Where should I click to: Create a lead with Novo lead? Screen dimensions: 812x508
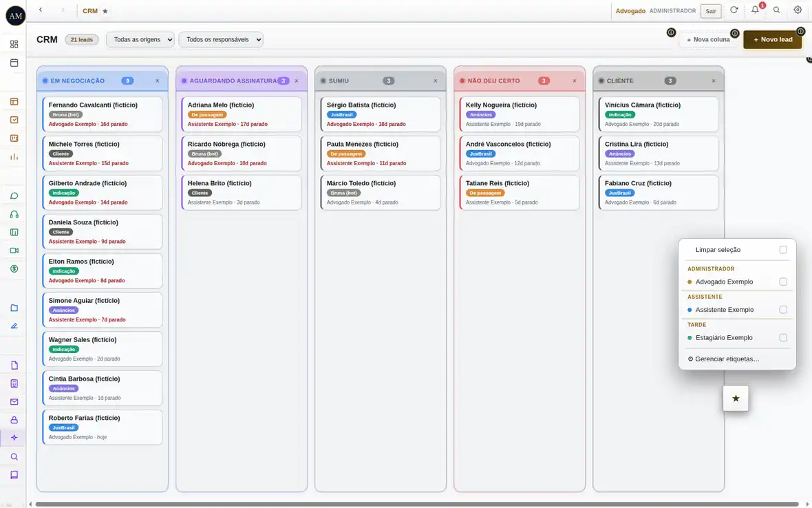tap(773, 39)
